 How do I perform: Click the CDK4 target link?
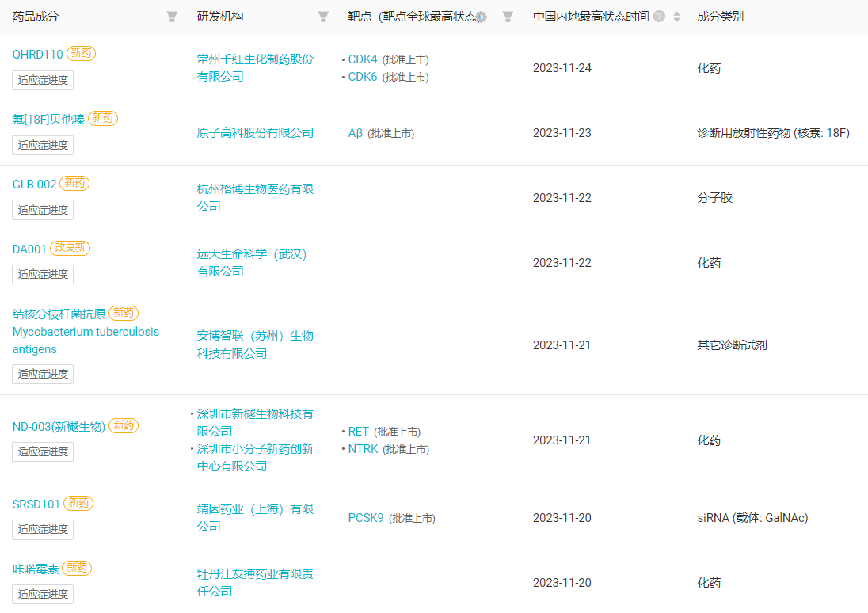click(x=363, y=59)
